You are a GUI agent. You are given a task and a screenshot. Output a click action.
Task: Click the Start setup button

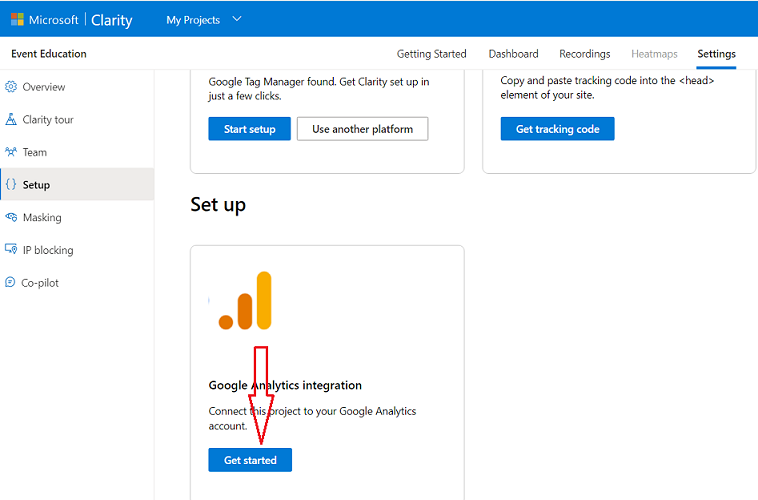pos(249,129)
